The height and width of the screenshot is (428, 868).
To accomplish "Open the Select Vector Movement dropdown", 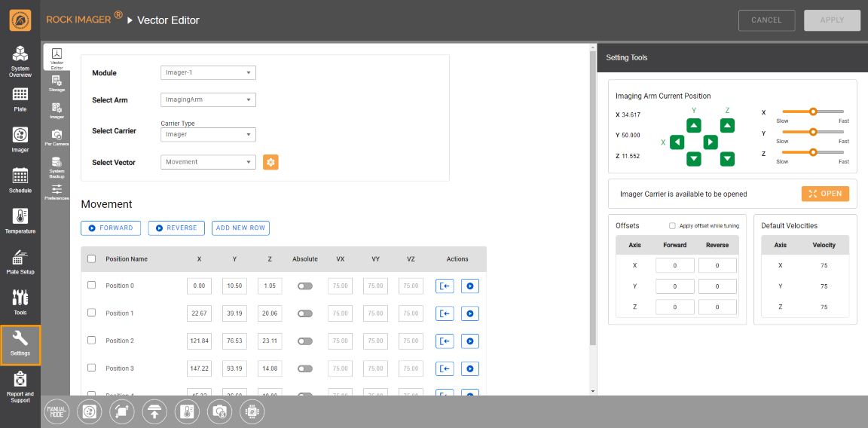I will [208, 162].
